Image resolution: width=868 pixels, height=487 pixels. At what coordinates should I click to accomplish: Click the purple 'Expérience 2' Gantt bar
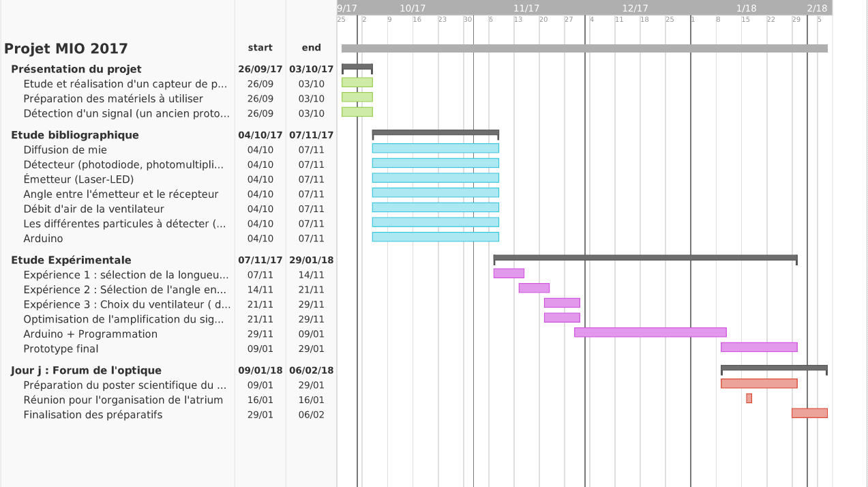tap(534, 288)
